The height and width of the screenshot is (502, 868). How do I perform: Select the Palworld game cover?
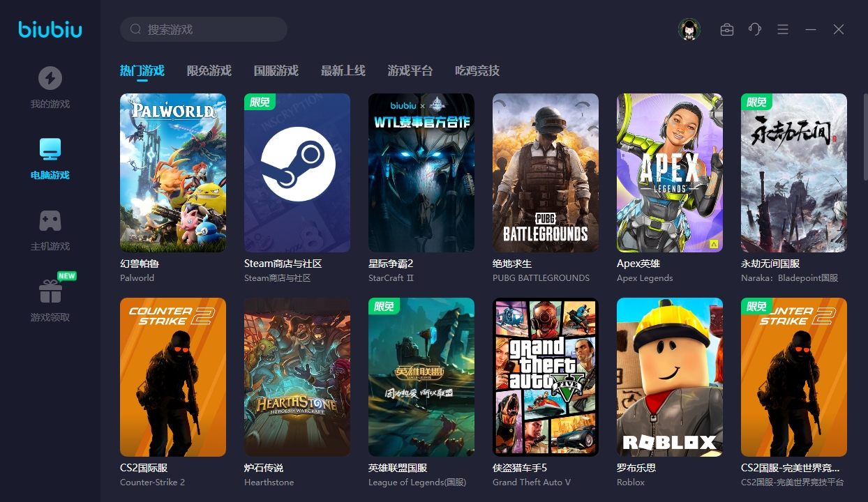173,173
